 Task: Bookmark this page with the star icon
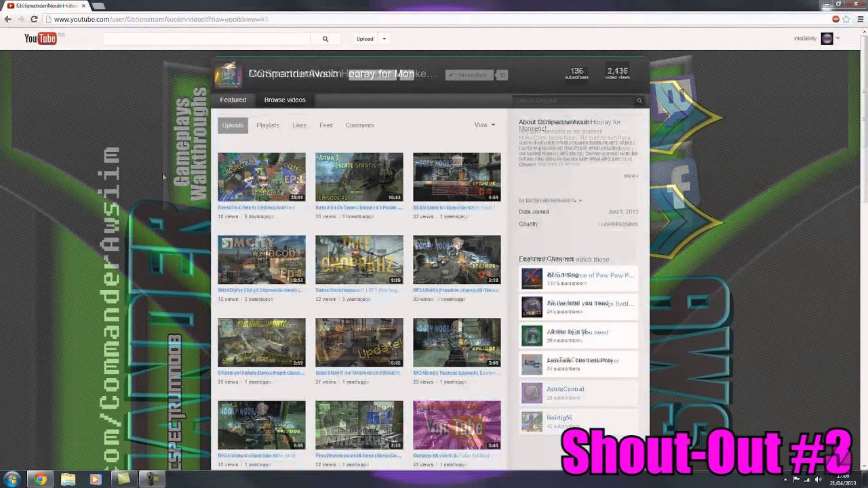pos(846,19)
